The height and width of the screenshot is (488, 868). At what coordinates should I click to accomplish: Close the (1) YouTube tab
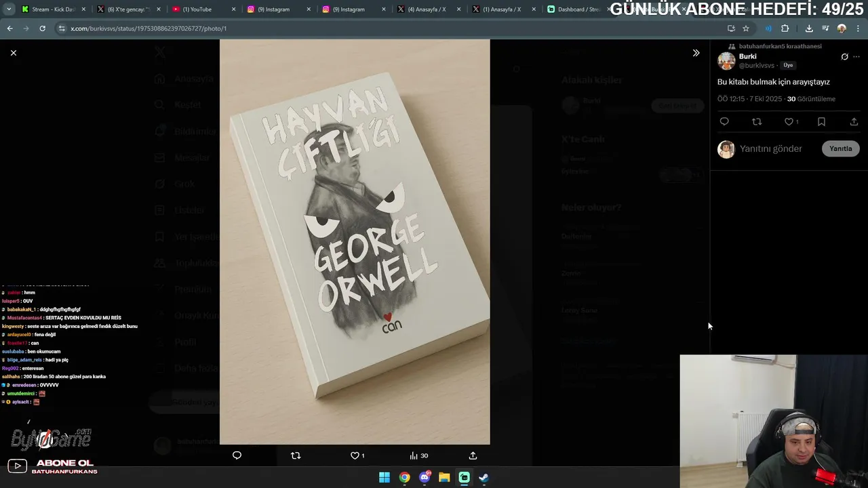[x=234, y=9]
